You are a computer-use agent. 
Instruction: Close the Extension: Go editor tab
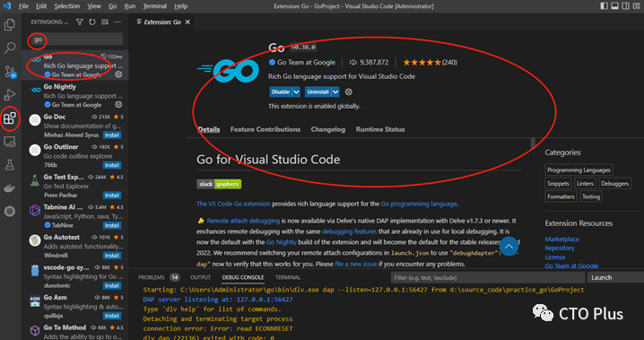[x=187, y=22]
